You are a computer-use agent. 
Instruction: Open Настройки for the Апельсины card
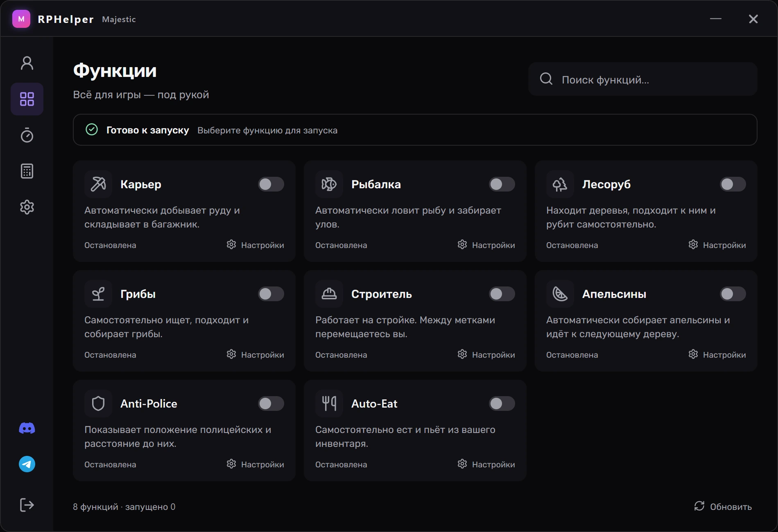click(x=717, y=354)
